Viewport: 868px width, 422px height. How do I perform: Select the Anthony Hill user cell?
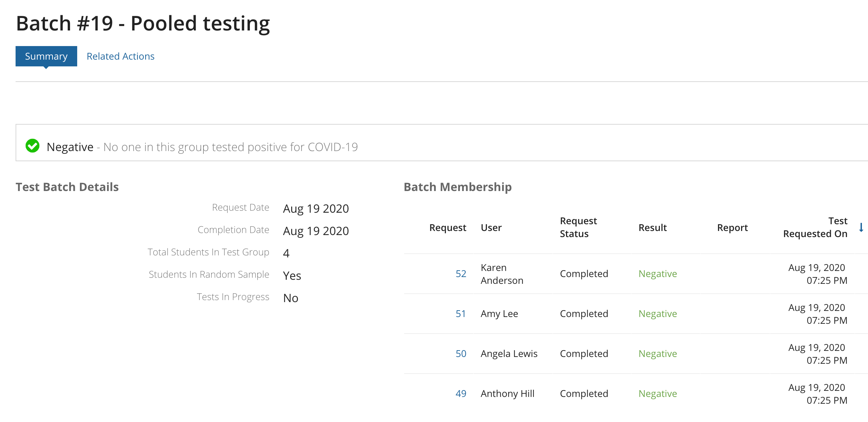tap(507, 394)
